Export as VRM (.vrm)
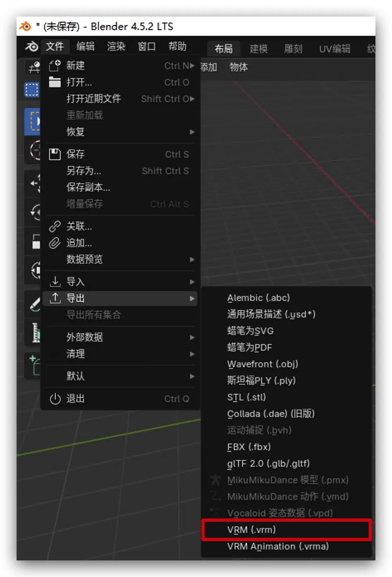 [x=286, y=530]
